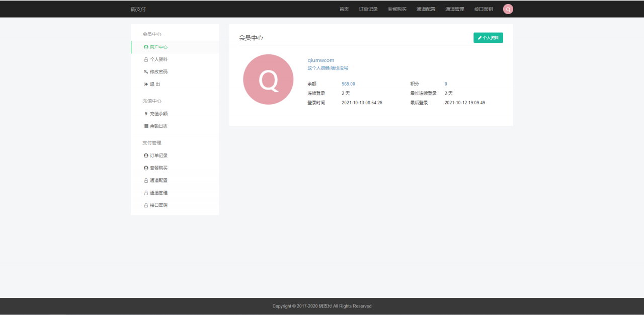Click the key icon beside 修改密码
The image size is (644, 315).
(146, 72)
